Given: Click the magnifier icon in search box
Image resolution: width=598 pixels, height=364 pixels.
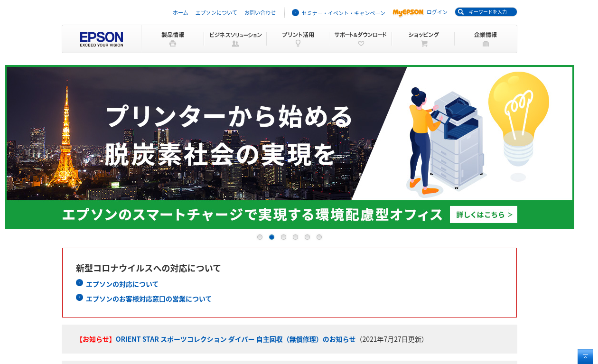Looking at the screenshot, I should pyautogui.click(x=461, y=12).
